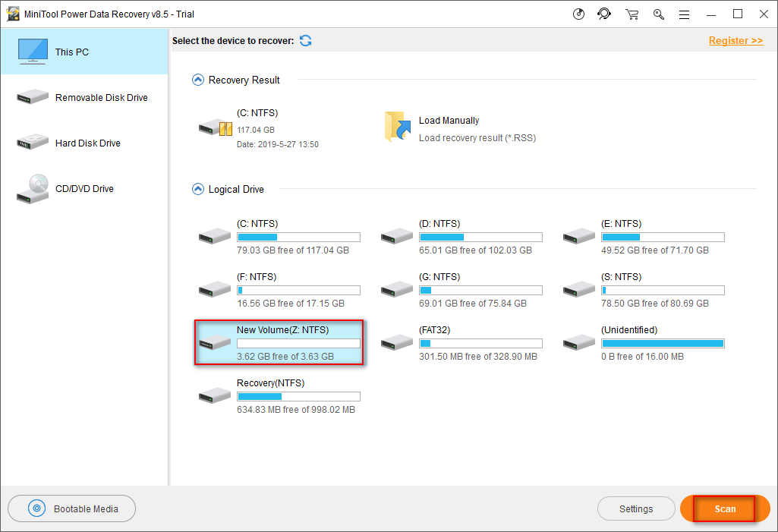Select the D: NTFS logical drive
Screen dimensions: 778x532
click(x=461, y=237)
